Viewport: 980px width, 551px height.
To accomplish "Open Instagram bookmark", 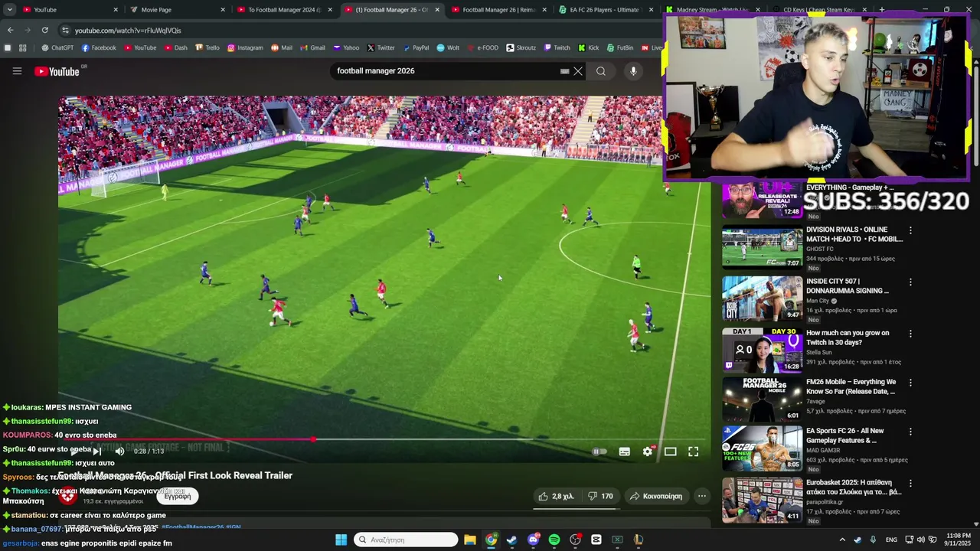I will coord(245,47).
